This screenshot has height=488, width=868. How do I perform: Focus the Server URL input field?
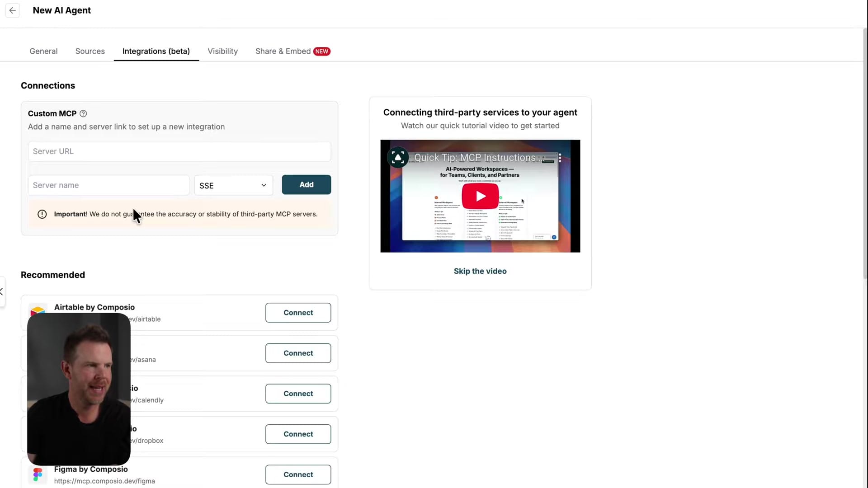tap(179, 151)
